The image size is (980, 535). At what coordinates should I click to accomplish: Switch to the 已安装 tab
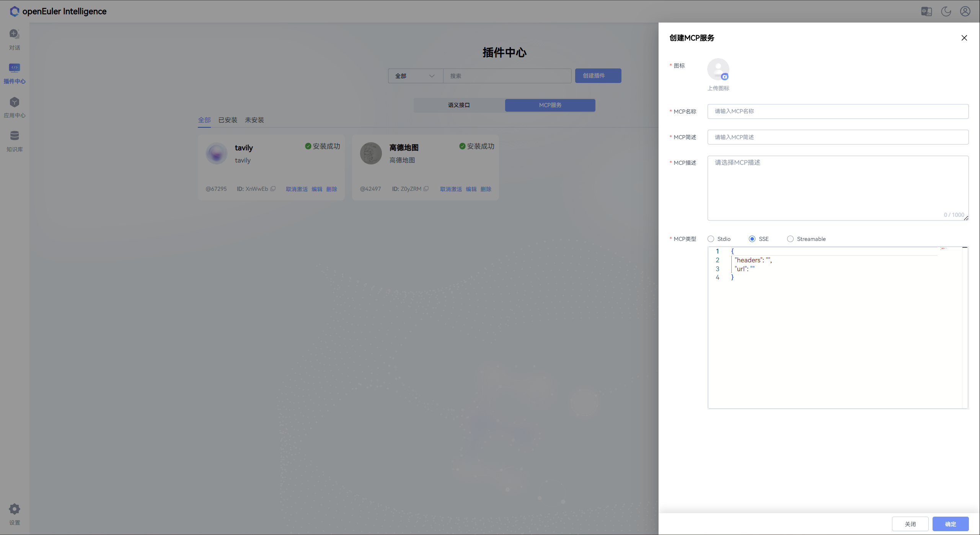click(x=228, y=120)
